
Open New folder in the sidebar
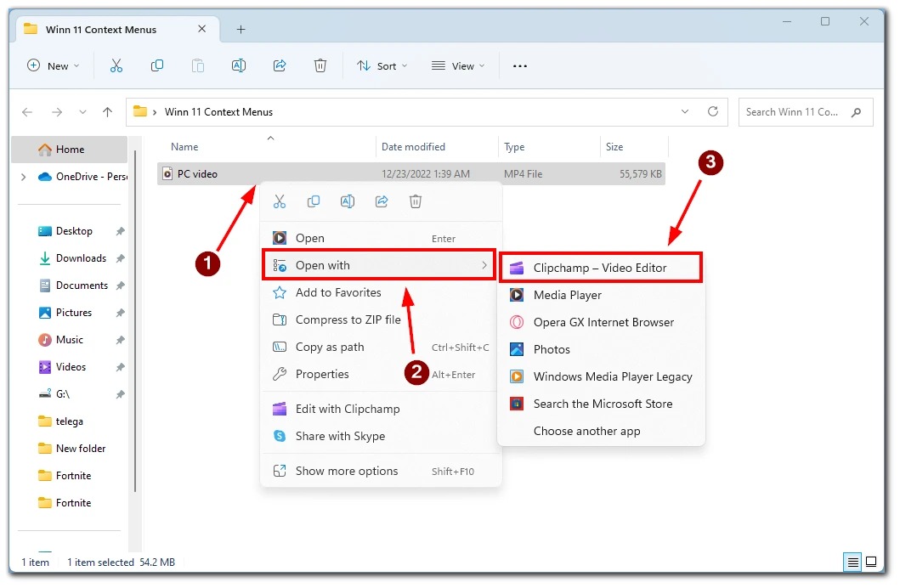click(70, 449)
